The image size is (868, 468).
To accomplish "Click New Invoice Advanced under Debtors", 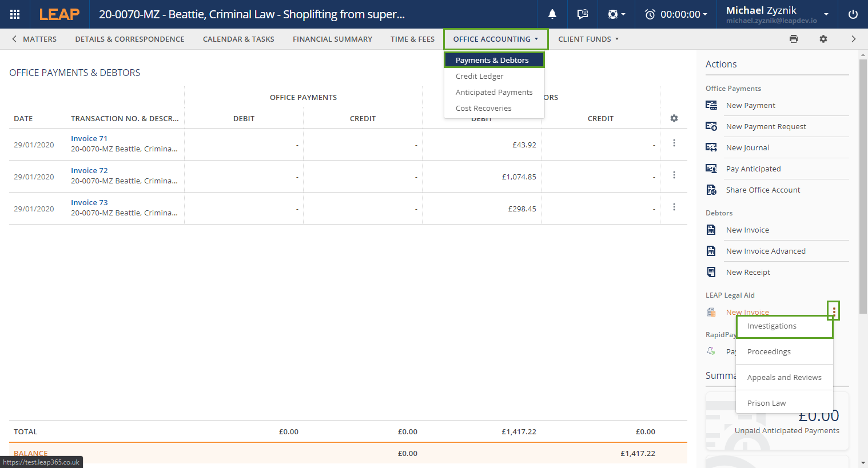I will point(765,251).
